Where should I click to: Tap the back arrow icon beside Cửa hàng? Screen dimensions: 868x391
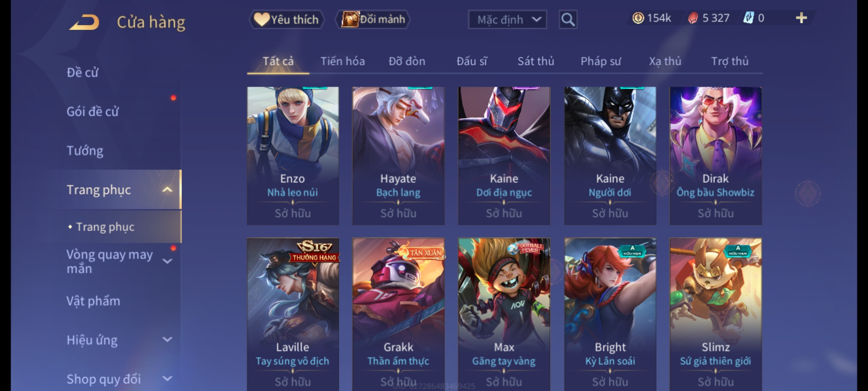(85, 22)
